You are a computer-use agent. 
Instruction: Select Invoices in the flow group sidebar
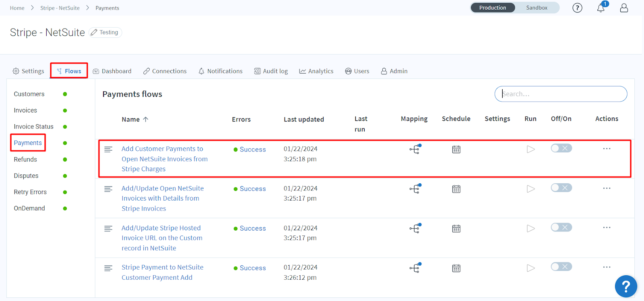tap(25, 110)
